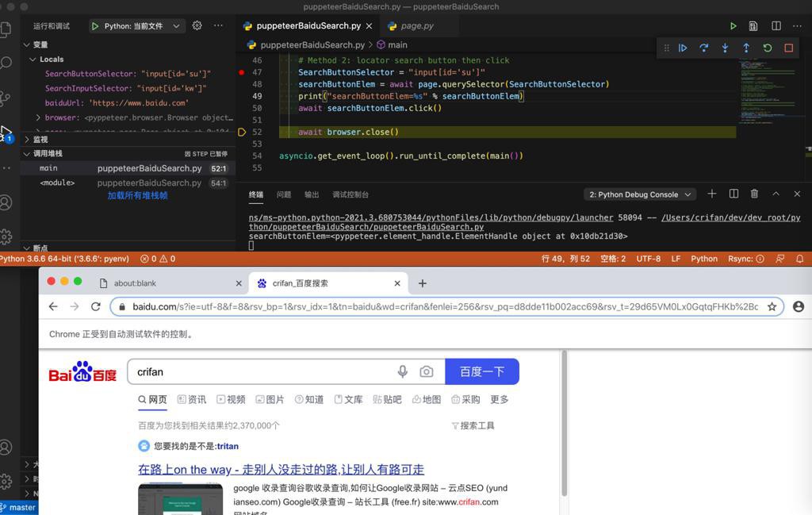Toggle the breakpoint on line 47
Screen dimensions: 812x515
coord(241,72)
